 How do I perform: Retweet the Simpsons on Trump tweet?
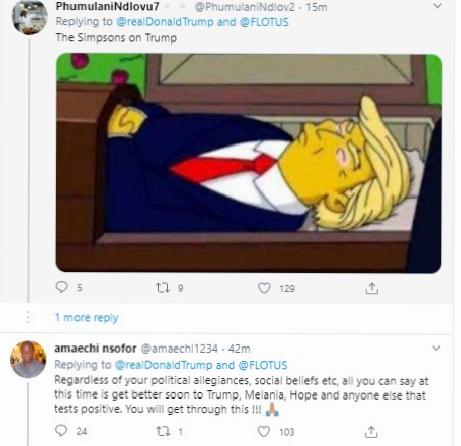pyautogui.click(x=163, y=287)
